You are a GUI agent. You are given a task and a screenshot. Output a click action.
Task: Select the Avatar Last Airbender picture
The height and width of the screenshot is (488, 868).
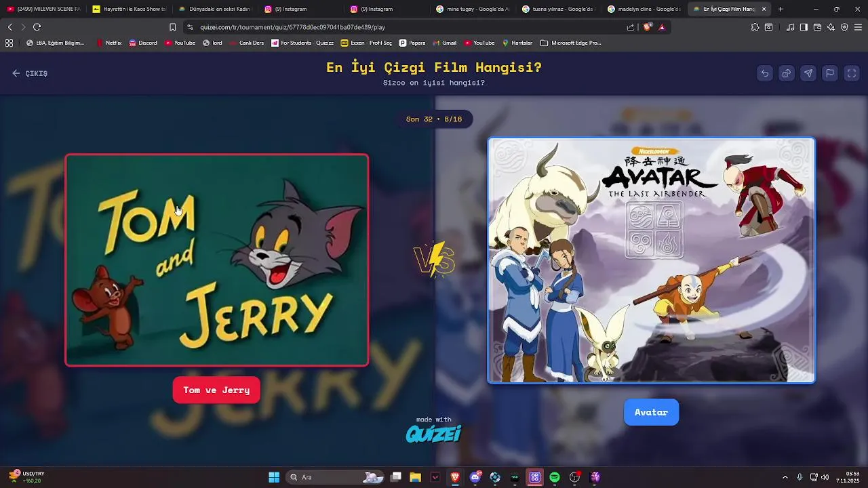[652, 261]
